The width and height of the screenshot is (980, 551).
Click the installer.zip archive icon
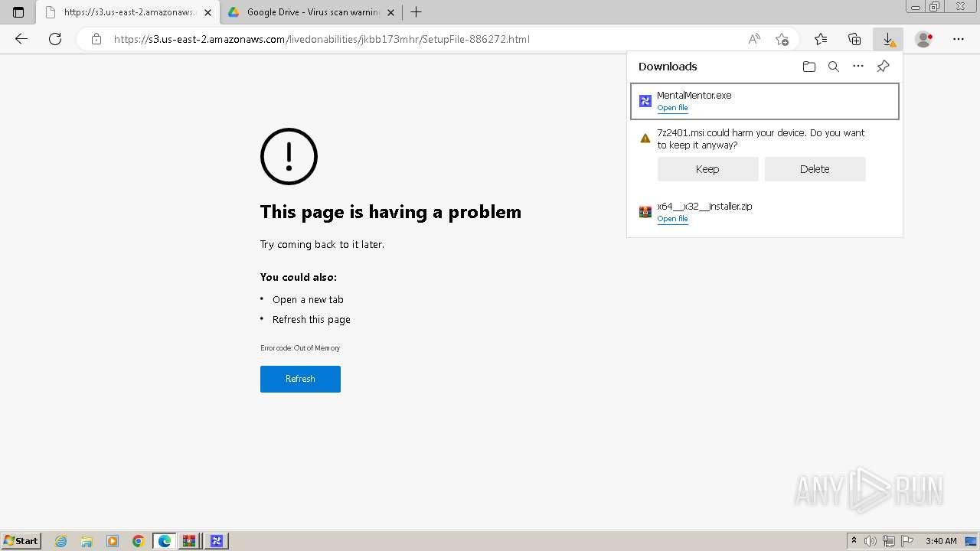[x=645, y=212]
